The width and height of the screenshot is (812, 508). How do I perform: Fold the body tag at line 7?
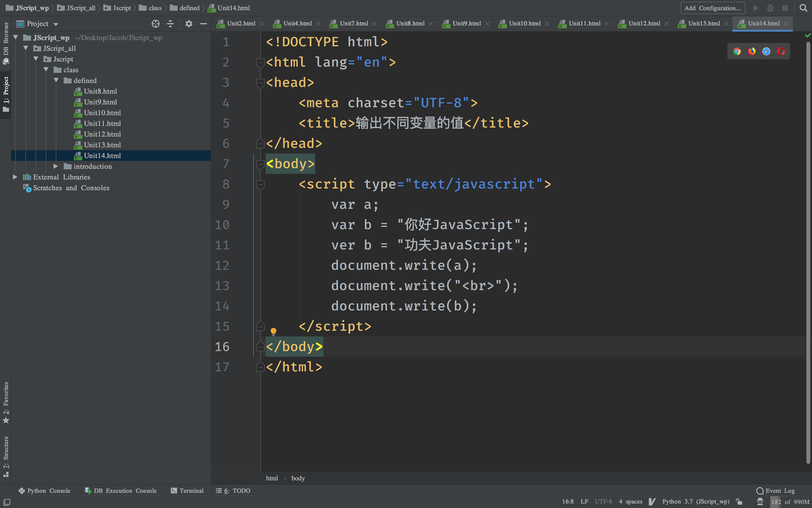point(260,164)
